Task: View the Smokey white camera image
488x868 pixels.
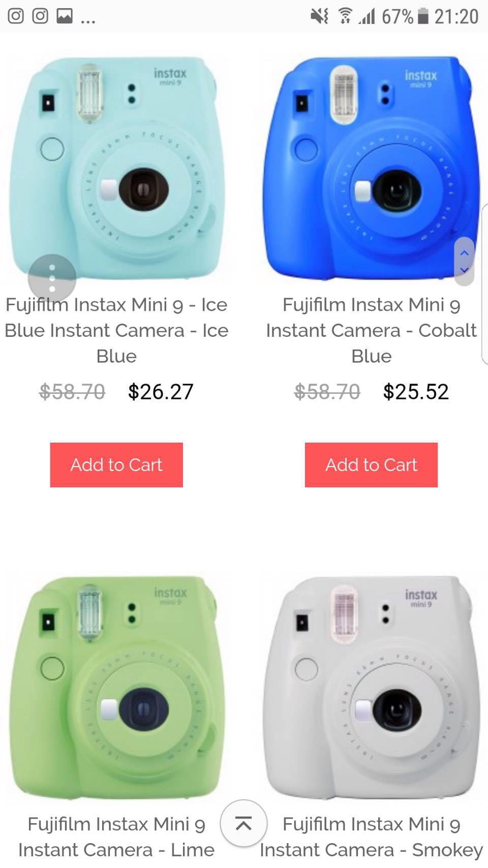Action: [x=371, y=688]
